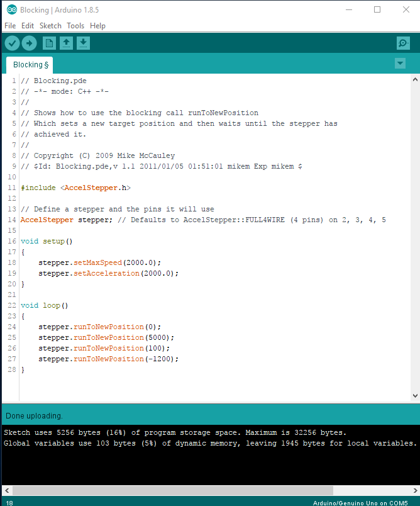Viewport: 420px width, 506px height.
Task: Click 'stepper.runToNewPosition(100);' line
Action: (104, 348)
